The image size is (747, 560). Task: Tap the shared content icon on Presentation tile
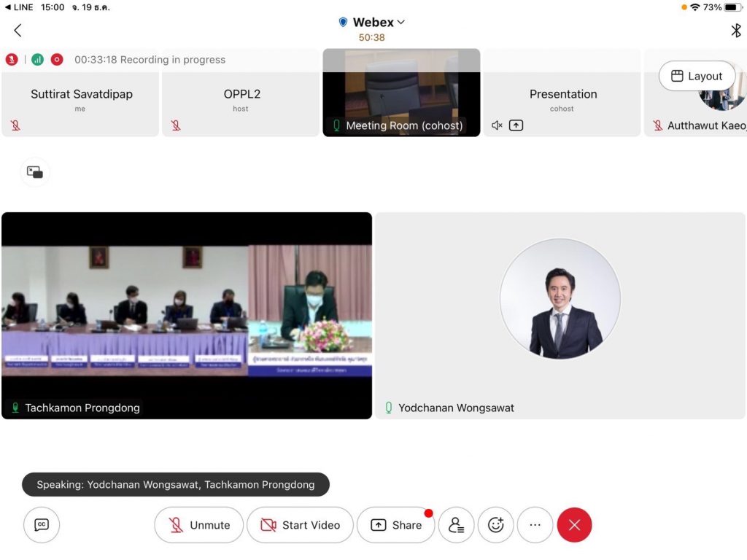(x=516, y=125)
